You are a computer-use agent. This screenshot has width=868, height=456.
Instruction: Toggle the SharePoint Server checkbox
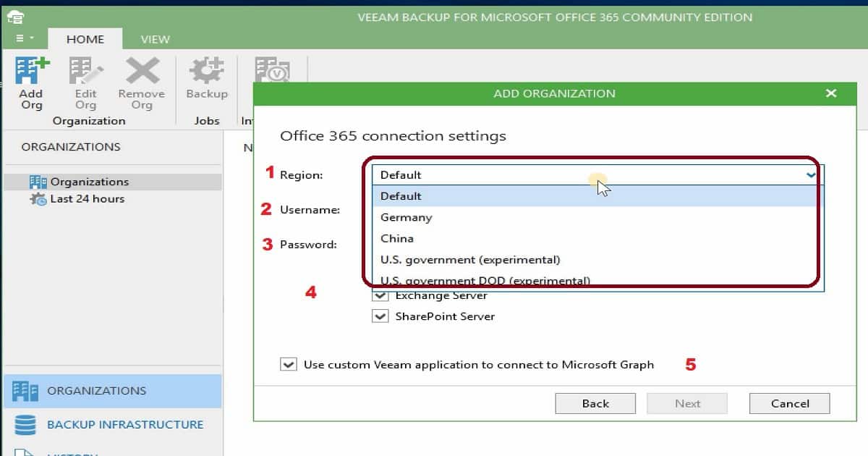pyautogui.click(x=380, y=316)
